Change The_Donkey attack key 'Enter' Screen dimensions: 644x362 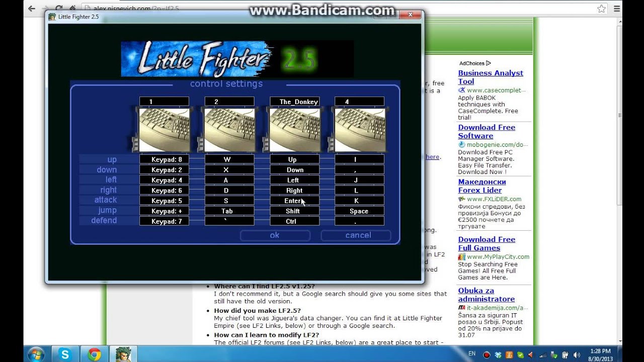coord(295,201)
